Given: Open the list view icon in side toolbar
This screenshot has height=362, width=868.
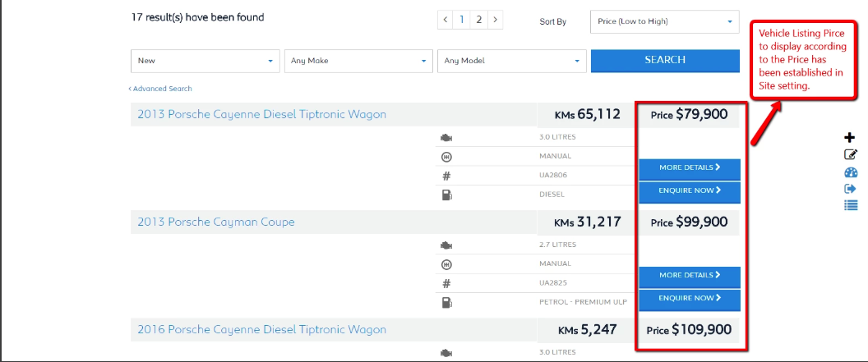Looking at the screenshot, I should click(850, 205).
